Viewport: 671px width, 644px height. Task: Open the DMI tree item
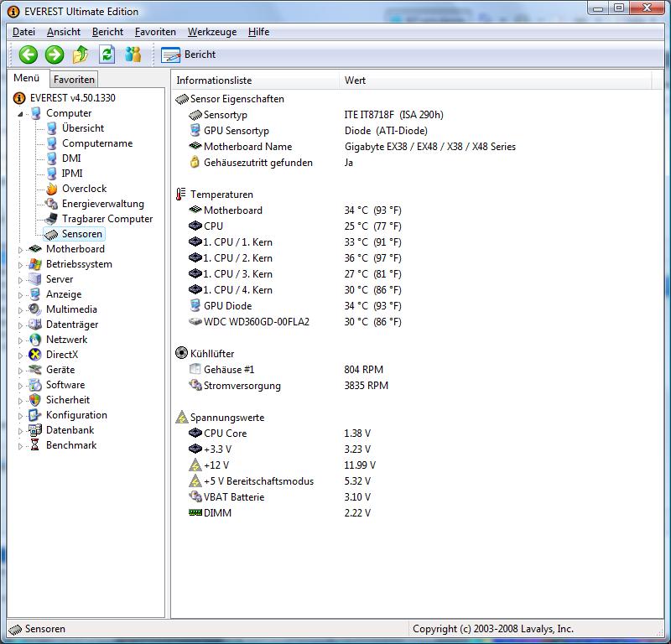(x=71, y=158)
